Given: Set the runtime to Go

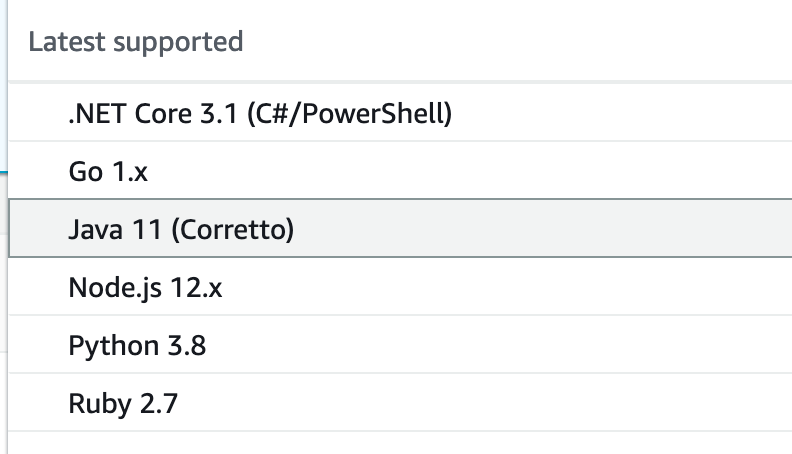Looking at the screenshot, I should click(108, 172).
